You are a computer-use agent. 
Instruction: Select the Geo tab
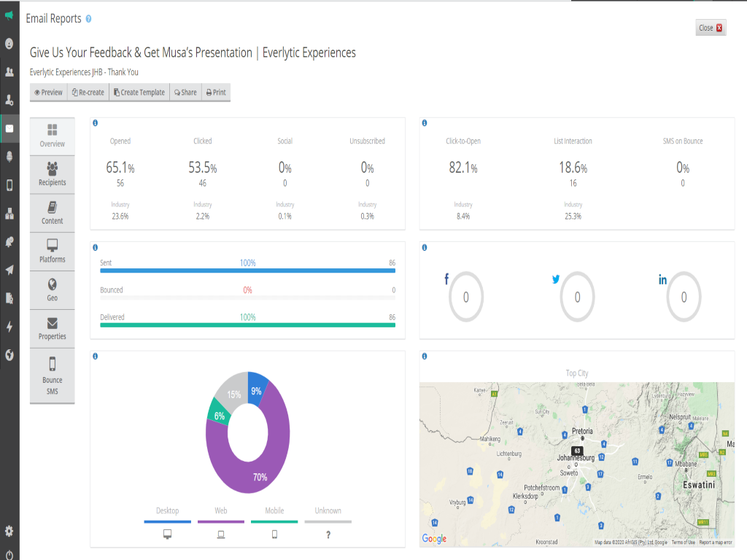click(x=53, y=290)
